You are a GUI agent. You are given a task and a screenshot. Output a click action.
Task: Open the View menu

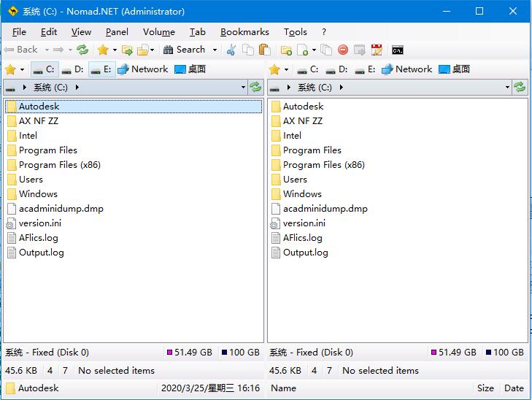(81, 32)
